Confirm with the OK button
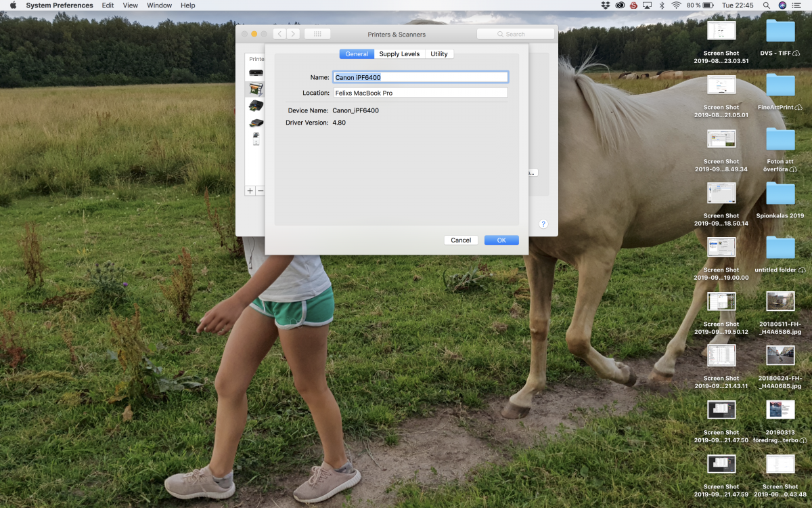The image size is (812, 508). [x=501, y=240]
